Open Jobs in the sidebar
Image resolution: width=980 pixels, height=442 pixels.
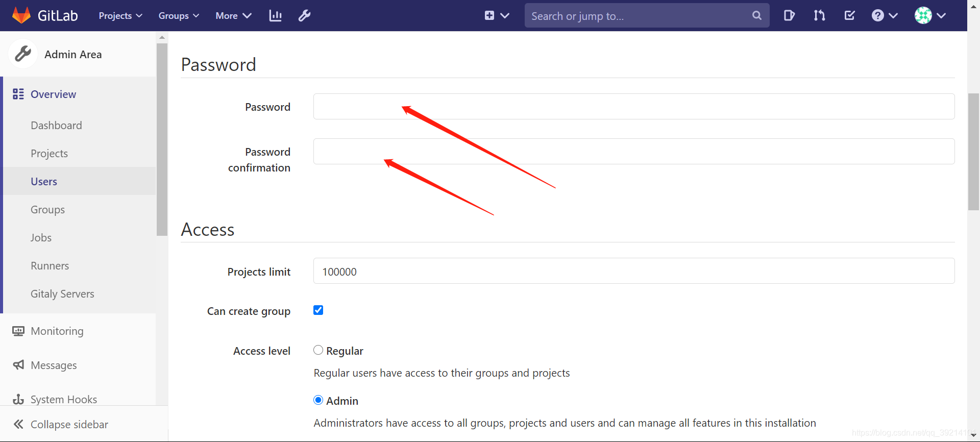(x=41, y=238)
